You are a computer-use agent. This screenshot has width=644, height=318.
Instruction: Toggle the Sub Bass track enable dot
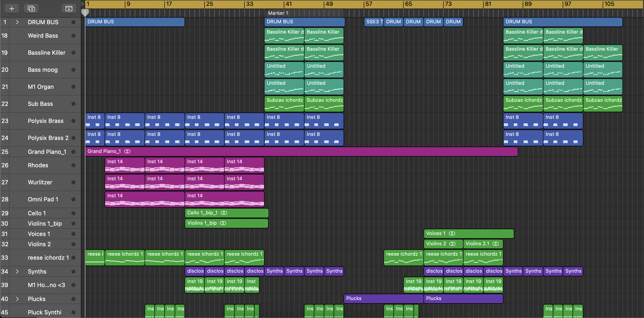tap(73, 104)
